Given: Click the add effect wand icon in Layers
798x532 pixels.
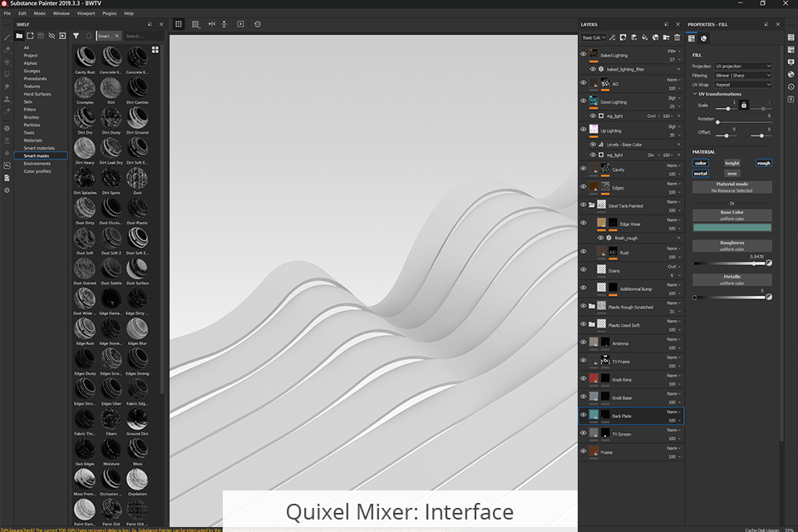Looking at the screenshot, I should pyautogui.click(x=613, y=37).
